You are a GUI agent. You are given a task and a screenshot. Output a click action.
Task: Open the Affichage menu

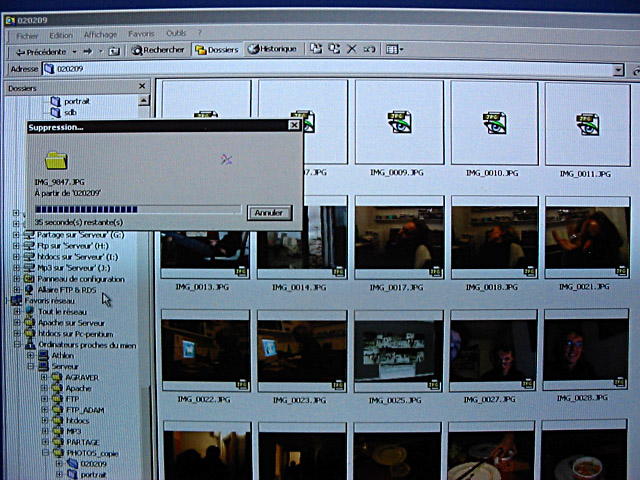[x=100, y=35]
